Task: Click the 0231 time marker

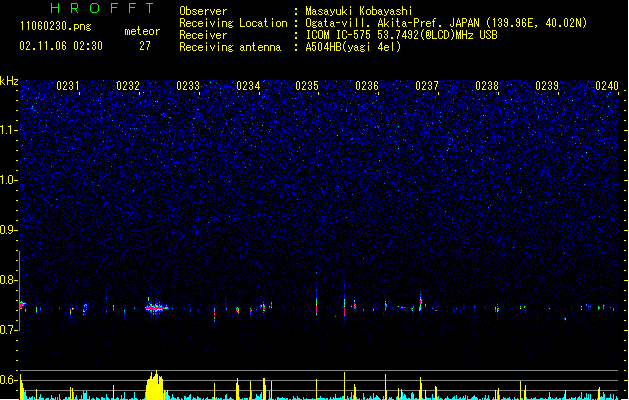Action: pos(68,86)
